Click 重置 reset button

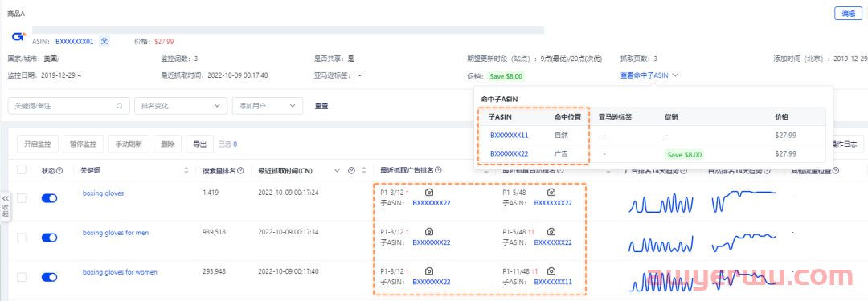(x=321, y=106)
